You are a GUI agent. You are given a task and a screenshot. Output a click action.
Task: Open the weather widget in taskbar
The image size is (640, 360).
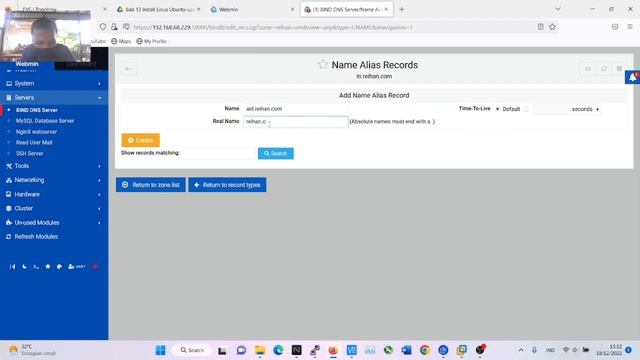coord(33,350)
